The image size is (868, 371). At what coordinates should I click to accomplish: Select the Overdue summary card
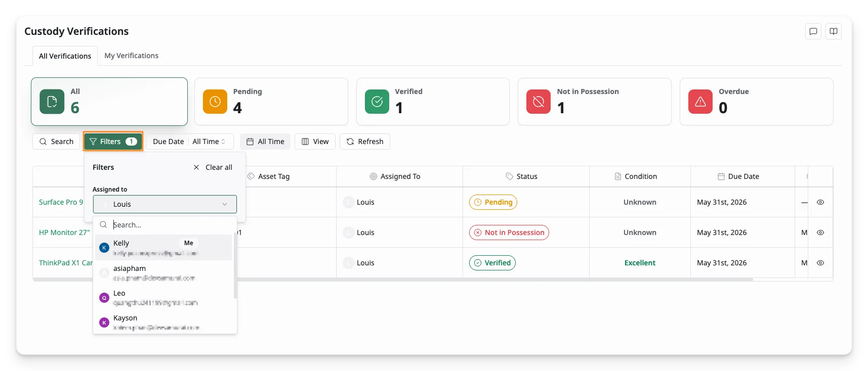[x=757, y=102]
